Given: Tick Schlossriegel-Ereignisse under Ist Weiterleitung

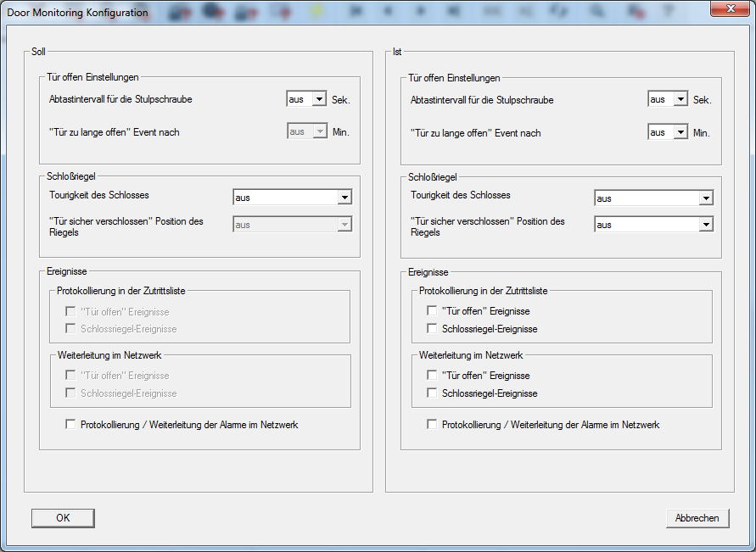Looking at the screenshot, I should [432, 393].
